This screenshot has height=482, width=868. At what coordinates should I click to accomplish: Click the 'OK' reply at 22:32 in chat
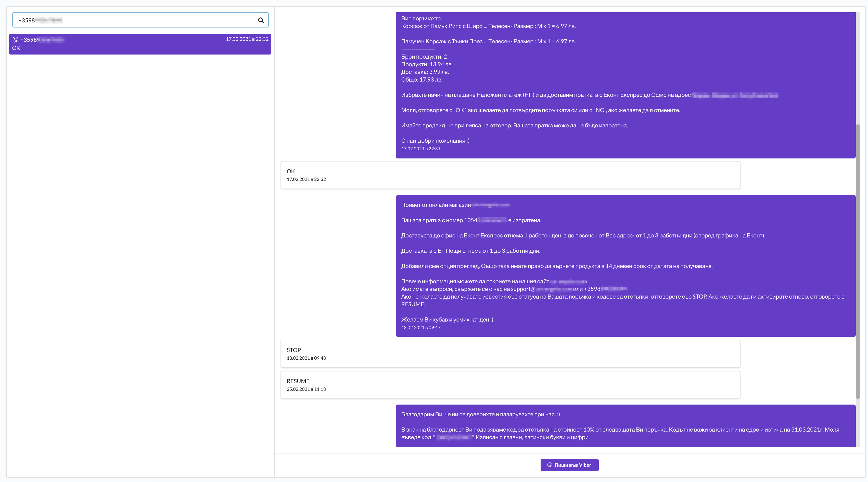(x=510, y=175)
